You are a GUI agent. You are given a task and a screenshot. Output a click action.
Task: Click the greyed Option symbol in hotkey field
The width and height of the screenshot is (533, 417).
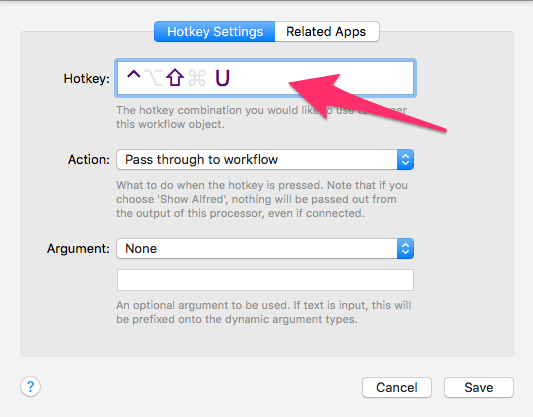153,77
